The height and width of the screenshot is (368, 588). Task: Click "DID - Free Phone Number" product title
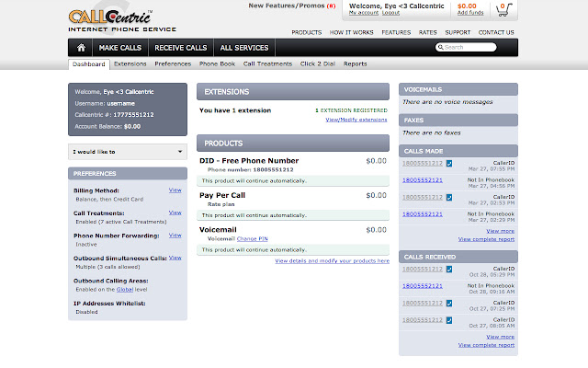(x=249, y=161)
